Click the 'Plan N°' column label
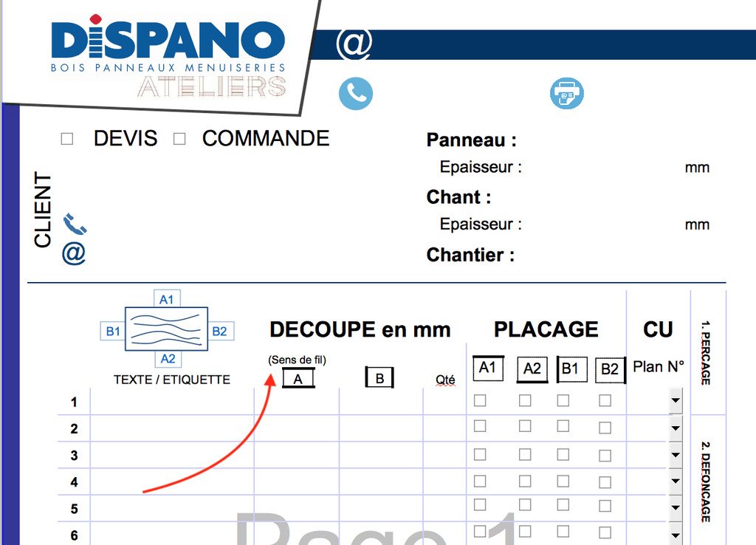The width and height of the screenshot is (756, 545). [x=658, y=367]
